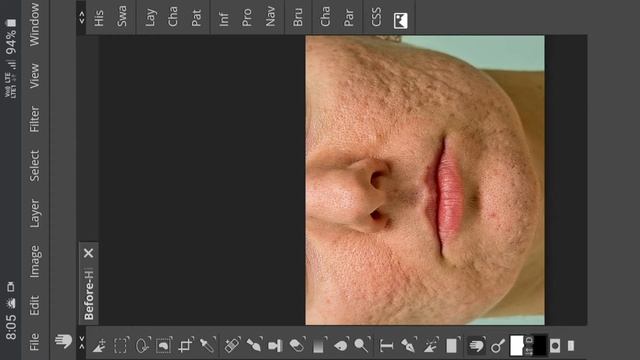The height and width of the screenshot is (360, 640).
Task: Select the Eyedropper tool
Action: [x=207, y=346]
